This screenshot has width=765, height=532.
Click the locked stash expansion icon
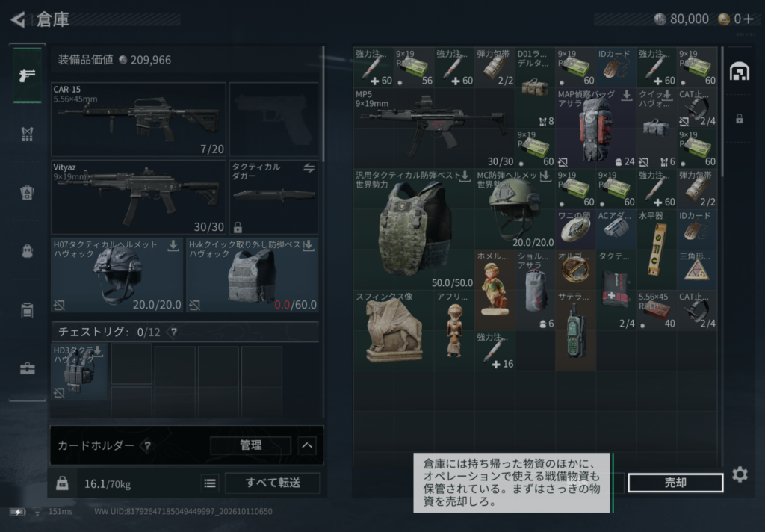pyautogui.click(x=740, y=119)
